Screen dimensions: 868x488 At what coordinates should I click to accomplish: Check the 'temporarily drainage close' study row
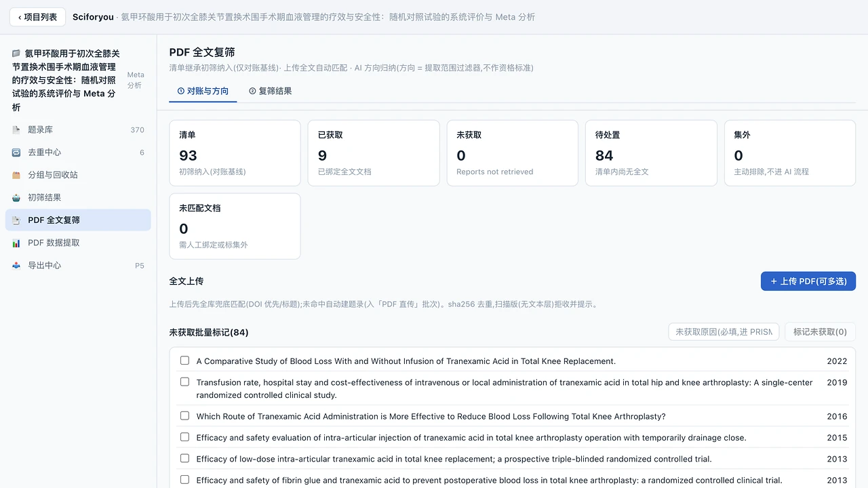pos(184,437)
